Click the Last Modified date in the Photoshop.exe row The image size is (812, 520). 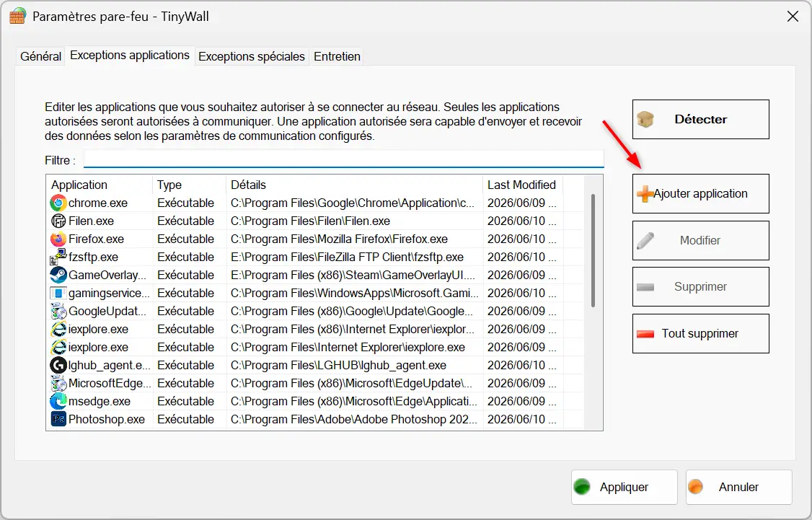(521, 420)
